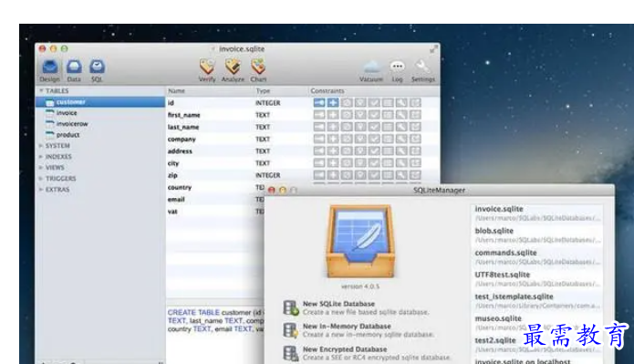Expand the TRIGGERS section
This screenshot has width=634, height=364.
[41, 179]
